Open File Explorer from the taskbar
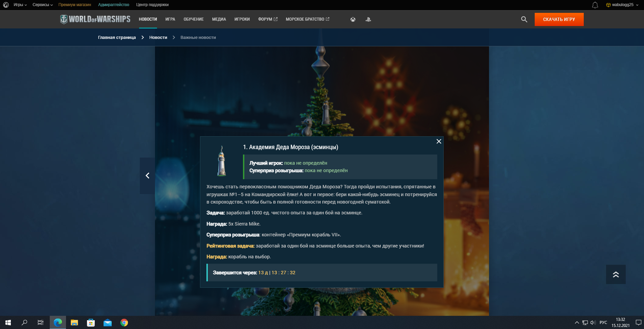 (x=74, y=323)
